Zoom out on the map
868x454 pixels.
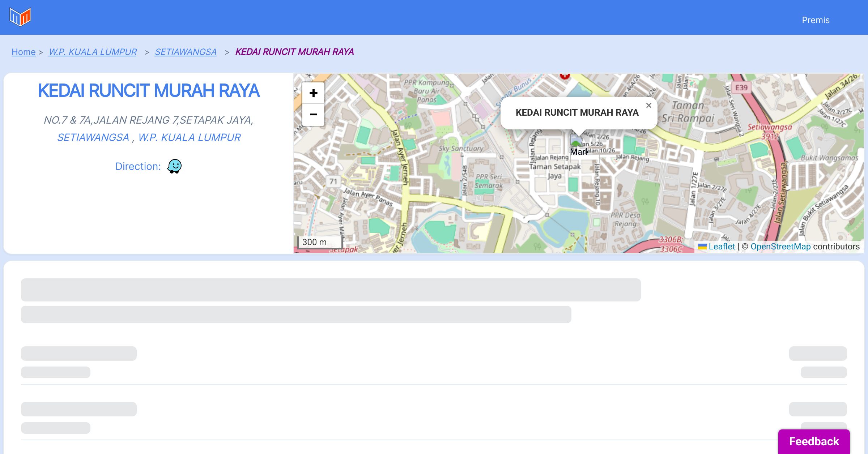[313, 115]
